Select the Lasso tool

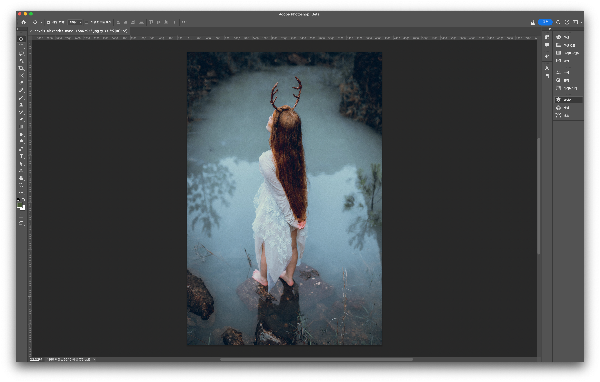[21, 54]
